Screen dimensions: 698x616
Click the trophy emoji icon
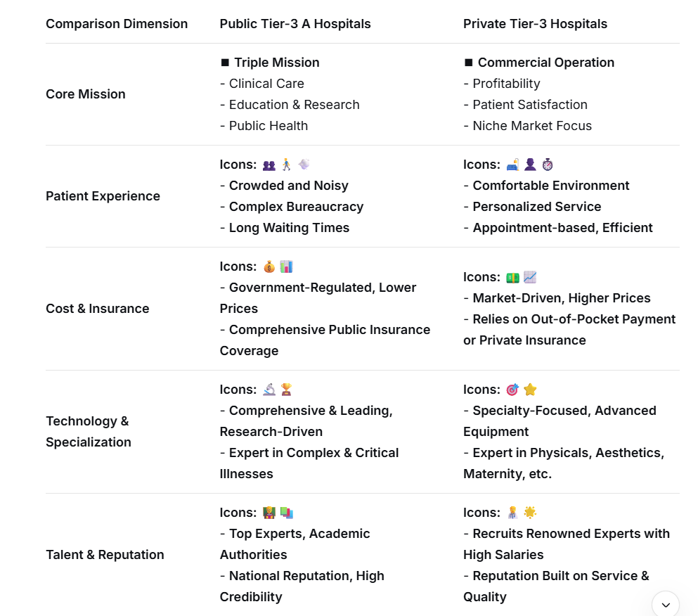286,390
